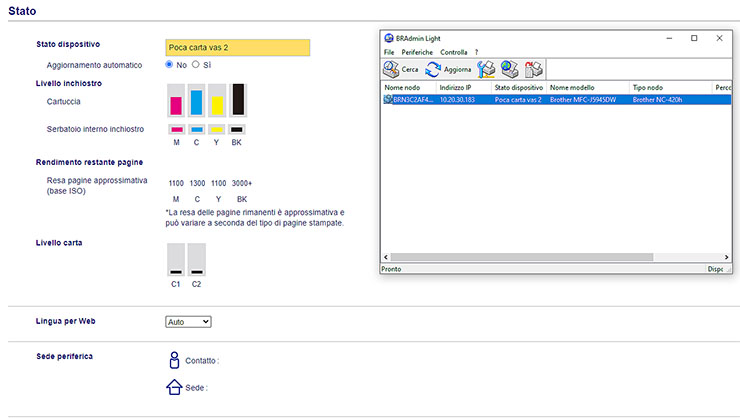Click the last printer toolbar icon
The height and width of the screenshot is (418, 740).
coord(534,69)
